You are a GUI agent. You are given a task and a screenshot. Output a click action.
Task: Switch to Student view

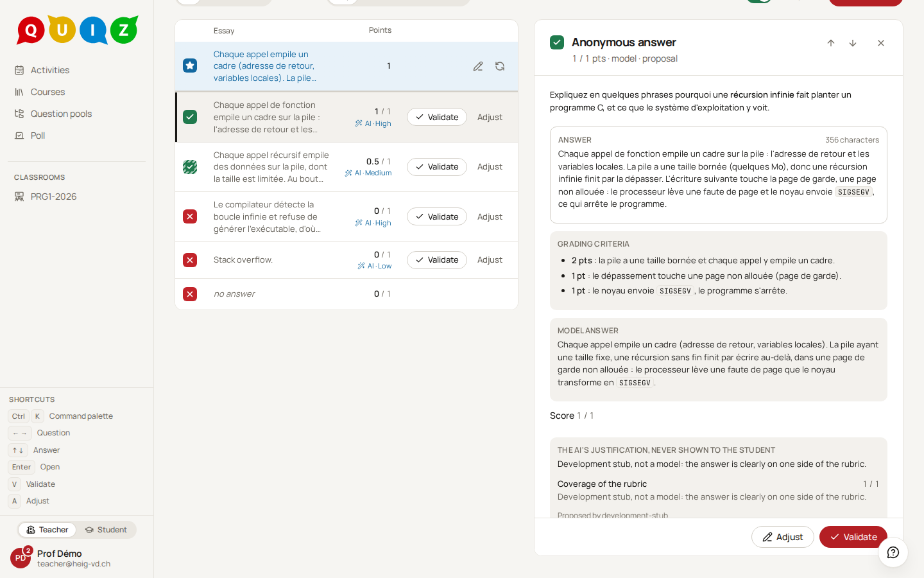click(106, 530)
